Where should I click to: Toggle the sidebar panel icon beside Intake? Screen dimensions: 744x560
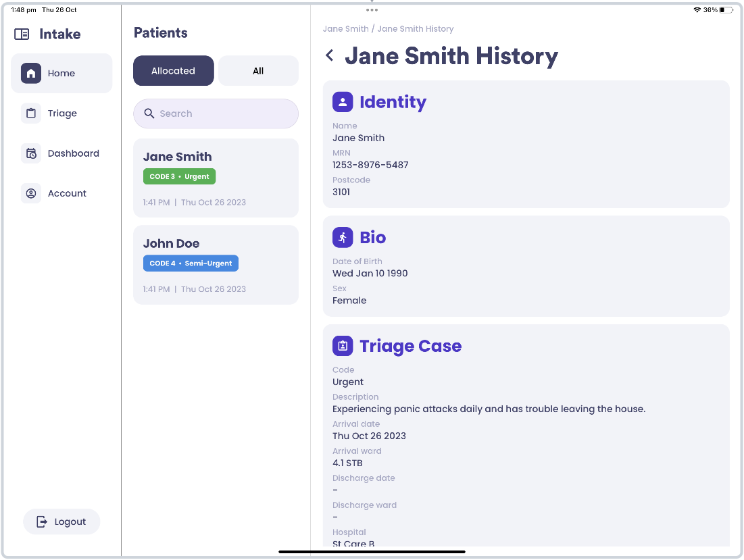[x=22, y=34]
